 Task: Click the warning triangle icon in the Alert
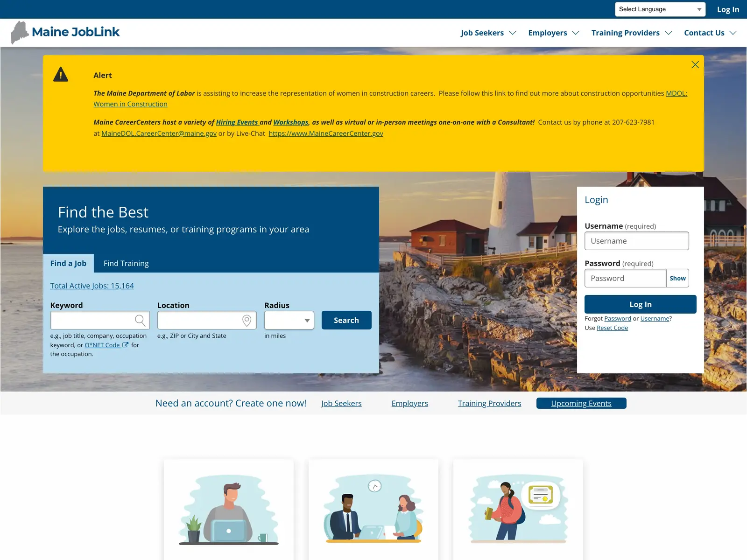(x=61, y=75)
